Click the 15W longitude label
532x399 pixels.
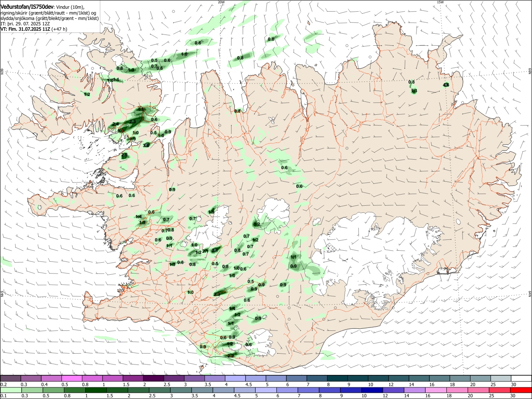(440, 2)
